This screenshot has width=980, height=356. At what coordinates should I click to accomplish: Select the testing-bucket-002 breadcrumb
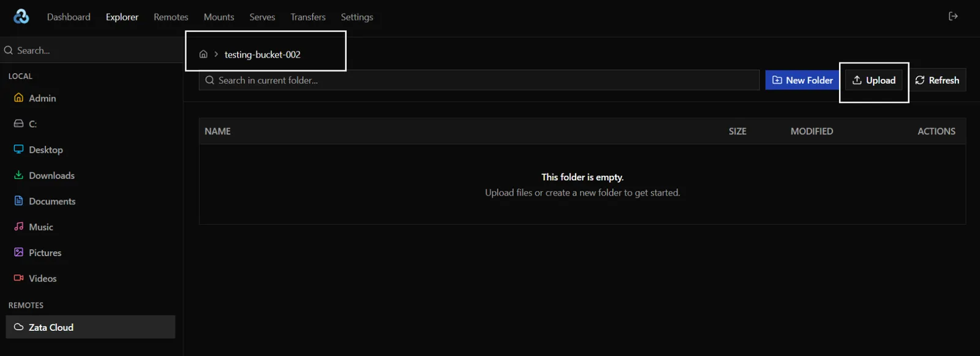click(x=262, y=55)
